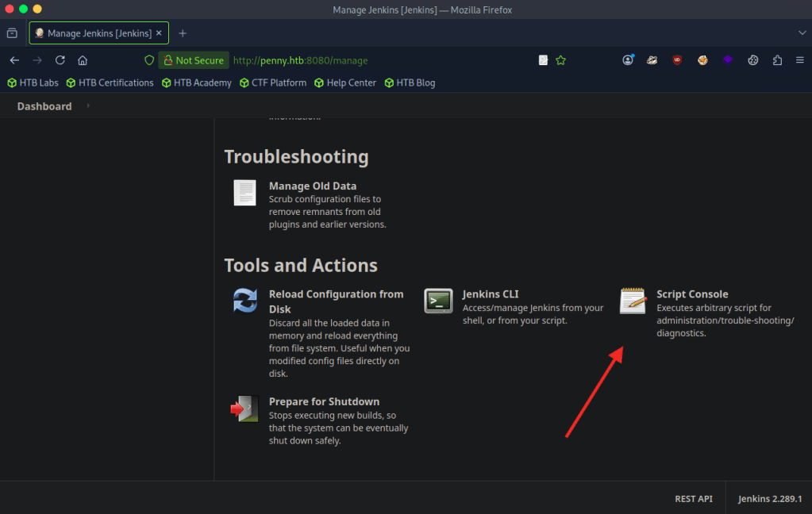Image resolution: width=812 pixels, height=514 pixels.
Task: Click the URL address bar field
Action: [x=381, y=60]
